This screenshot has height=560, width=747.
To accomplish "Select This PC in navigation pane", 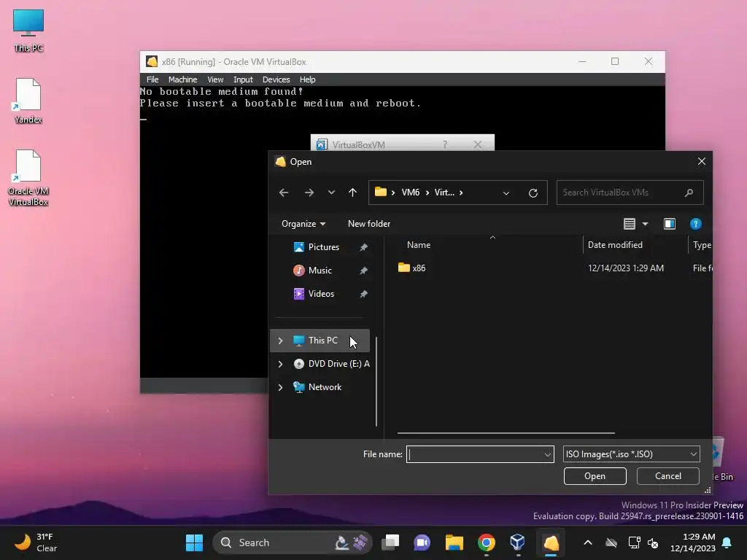I will coord(320,341).
